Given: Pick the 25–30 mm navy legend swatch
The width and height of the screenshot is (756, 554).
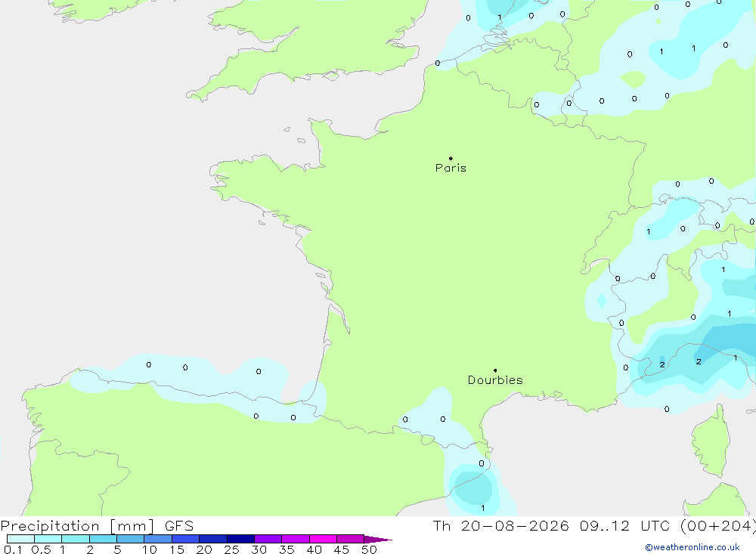Looking at the screenshot, I should point(240,539).
